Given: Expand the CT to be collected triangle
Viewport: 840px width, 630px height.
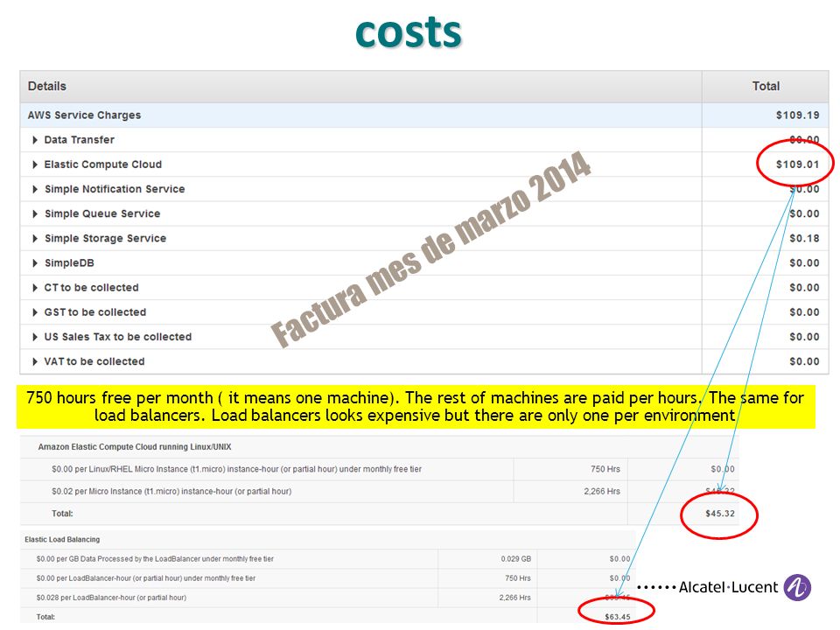Looking at the screenshot, I should pyautogui.click(x=35, y=288).
